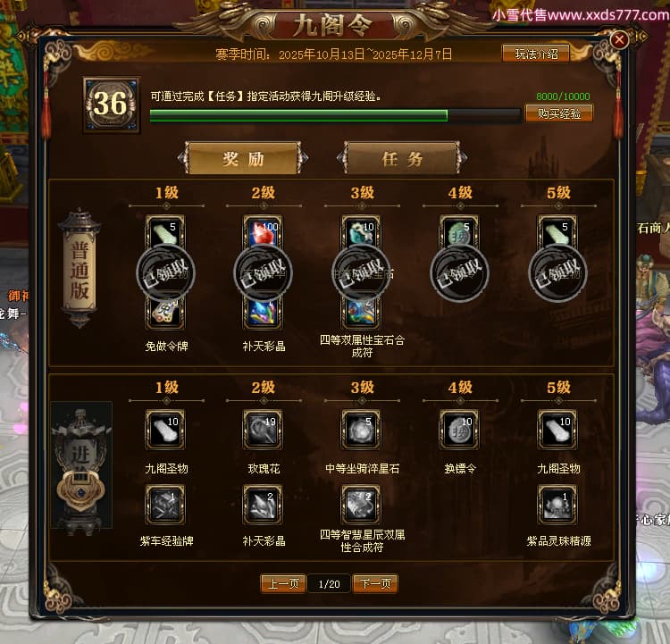The image size is (670, 644).
Task: Click the green experience progress bar
Action: pyautogui.click(x=335, y=115)
